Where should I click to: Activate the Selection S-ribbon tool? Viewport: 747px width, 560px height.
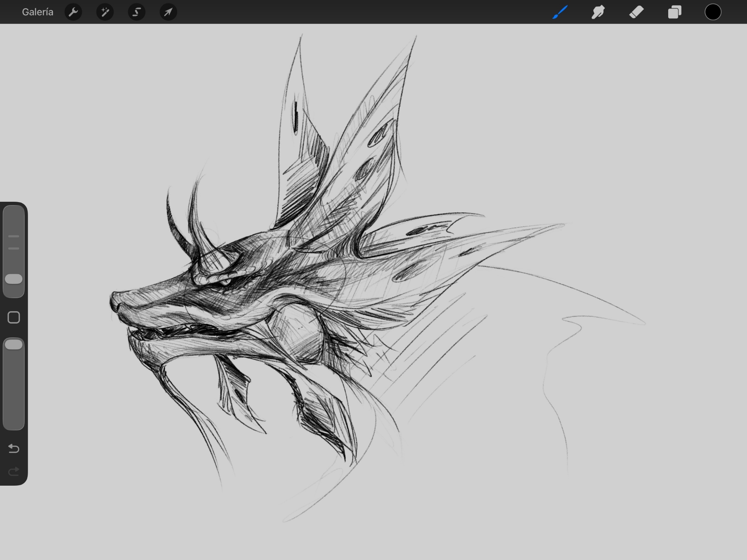click(137, 12)
